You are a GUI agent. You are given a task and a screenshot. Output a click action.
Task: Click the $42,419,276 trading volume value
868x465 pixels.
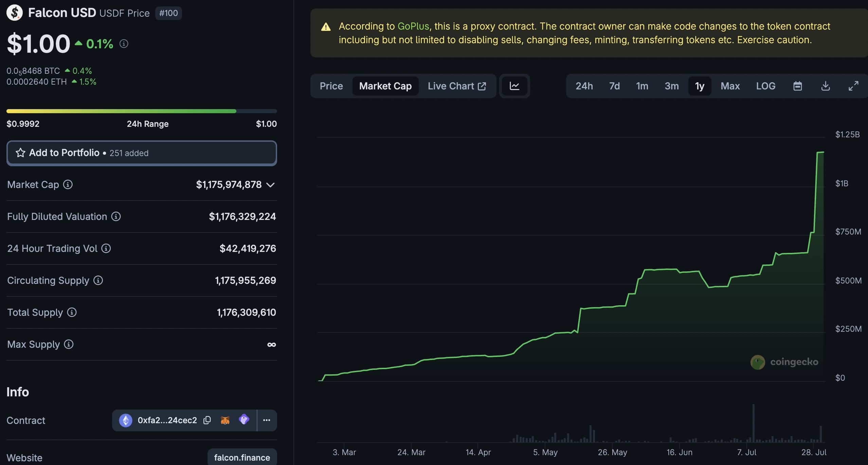[x=248, y=248]
